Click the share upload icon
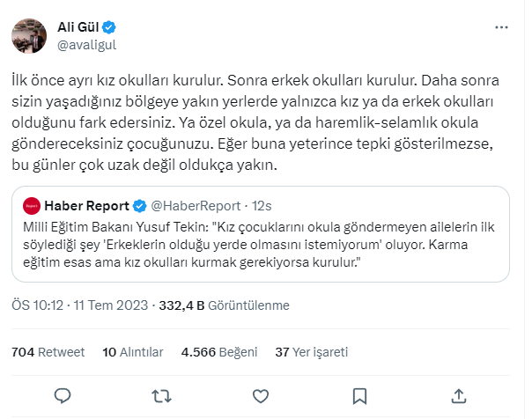Image resolution: width=532 pixels, height=419 pixels. point(456,394)
